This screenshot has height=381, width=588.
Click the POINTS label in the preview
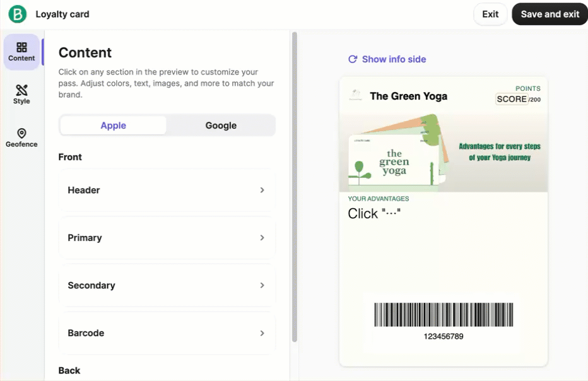527,88
